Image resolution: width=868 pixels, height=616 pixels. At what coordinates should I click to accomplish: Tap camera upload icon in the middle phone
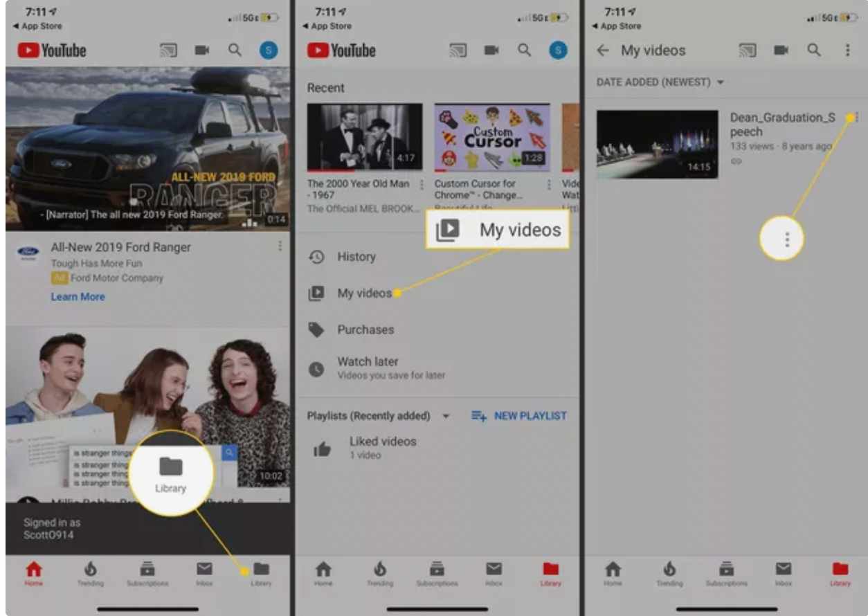click(491, 50)
